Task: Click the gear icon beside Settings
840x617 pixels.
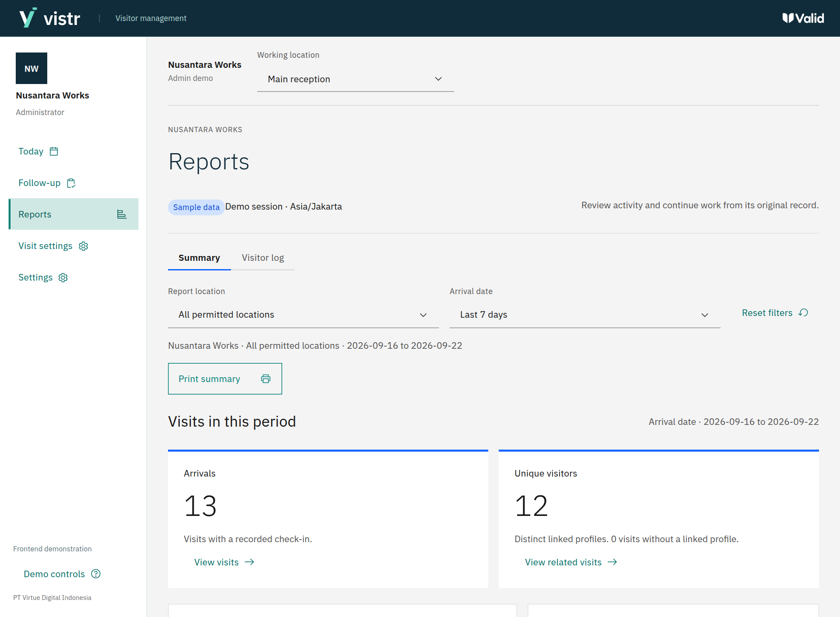Action: pos(63,277)
